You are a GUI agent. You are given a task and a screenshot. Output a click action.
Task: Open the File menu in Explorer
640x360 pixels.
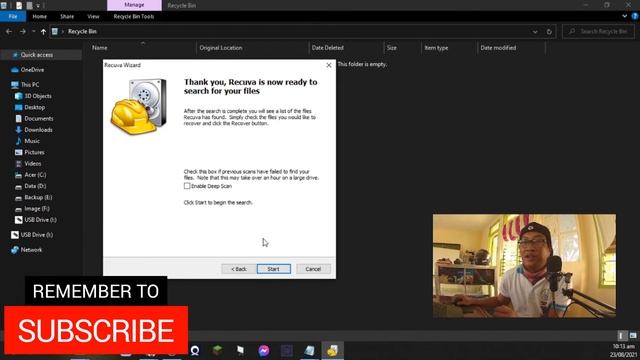(x=13, y=16)
